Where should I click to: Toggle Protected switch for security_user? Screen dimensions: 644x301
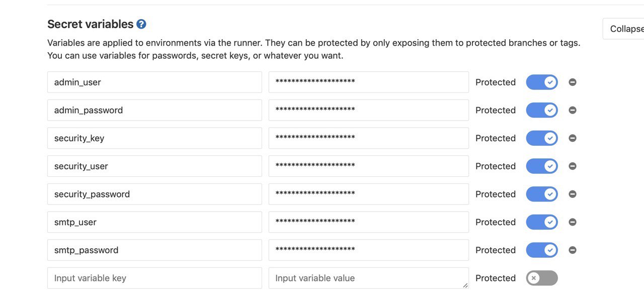click(542, 166)
